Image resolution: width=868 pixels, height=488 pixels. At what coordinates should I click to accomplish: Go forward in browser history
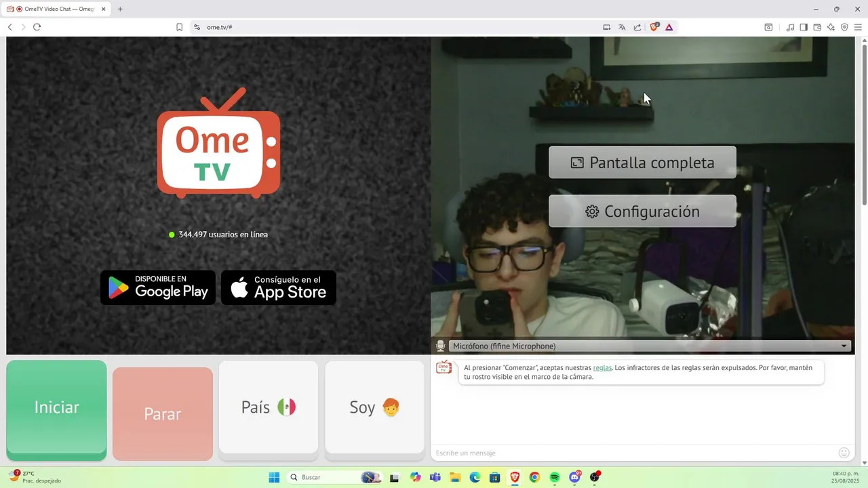click(x=23, y=27)
